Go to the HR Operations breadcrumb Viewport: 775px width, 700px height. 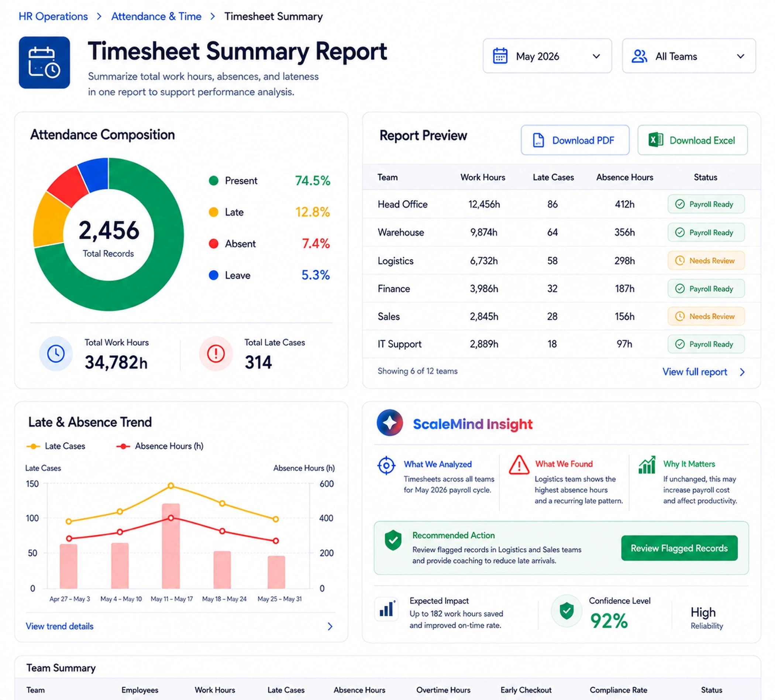(x=53, y=17)
